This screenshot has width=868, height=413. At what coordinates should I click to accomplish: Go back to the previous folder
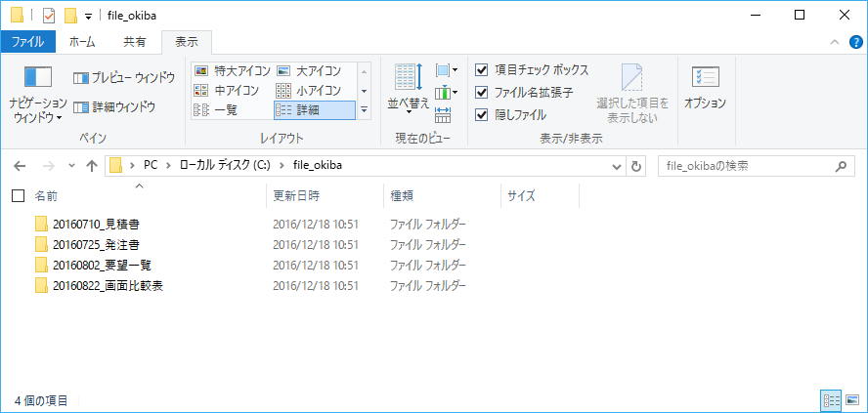click(x=20, y=166)
